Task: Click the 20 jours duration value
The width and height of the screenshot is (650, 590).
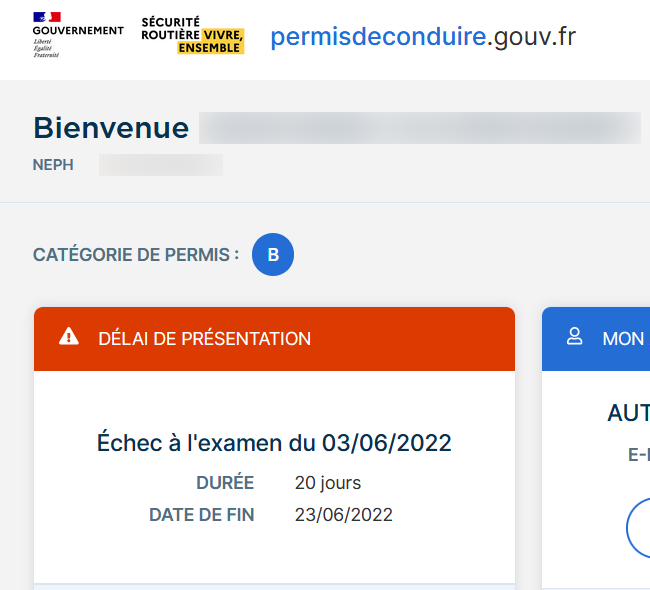Action: click(327, 483)
